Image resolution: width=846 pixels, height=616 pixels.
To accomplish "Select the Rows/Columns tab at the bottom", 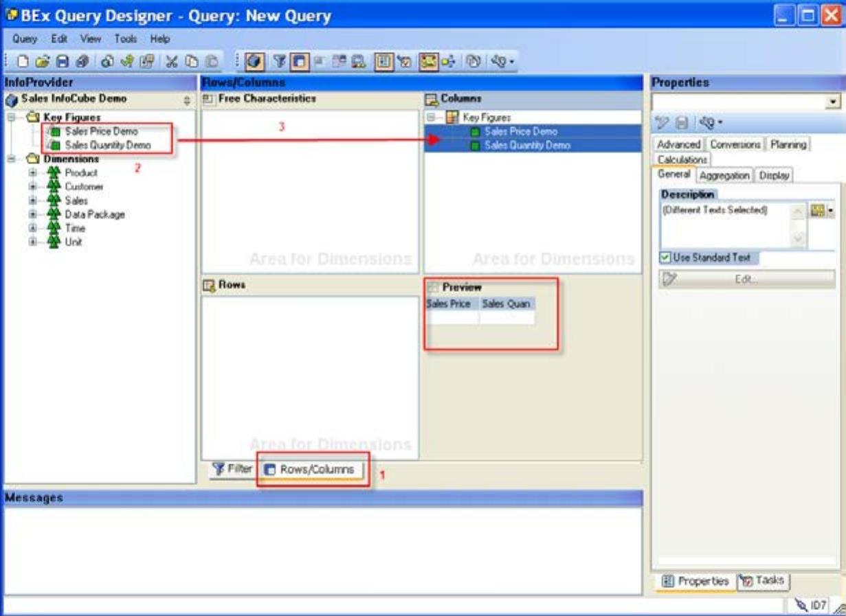I will click(310, 470).
